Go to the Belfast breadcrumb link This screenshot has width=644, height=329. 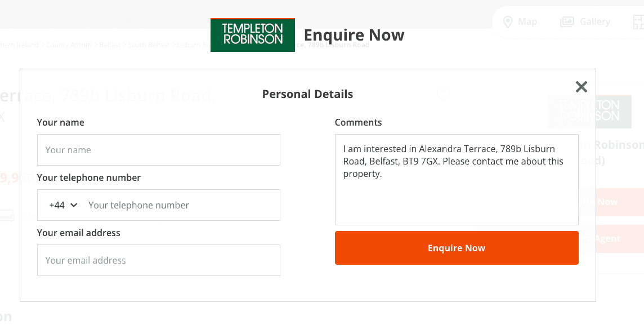click(x=110, y=45)
